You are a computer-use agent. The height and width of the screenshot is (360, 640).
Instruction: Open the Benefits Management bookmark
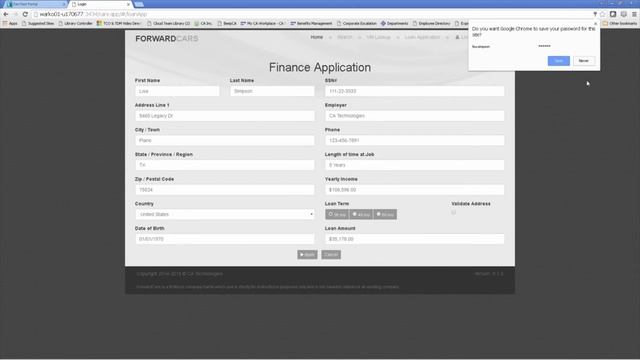[311, 23]
